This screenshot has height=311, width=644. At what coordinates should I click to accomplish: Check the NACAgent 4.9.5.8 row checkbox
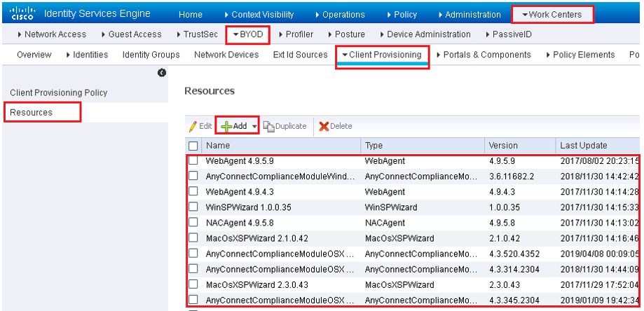[193, 223]
